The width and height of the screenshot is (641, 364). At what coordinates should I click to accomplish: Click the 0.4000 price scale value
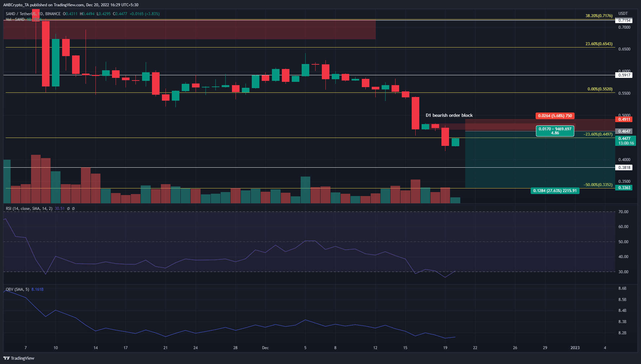624,160
